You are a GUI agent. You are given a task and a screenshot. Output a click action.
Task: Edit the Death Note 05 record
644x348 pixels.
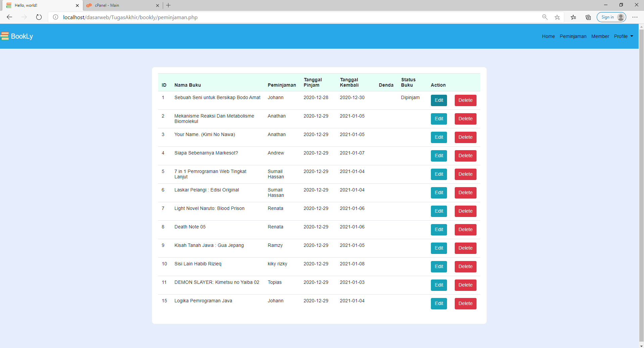439,229
